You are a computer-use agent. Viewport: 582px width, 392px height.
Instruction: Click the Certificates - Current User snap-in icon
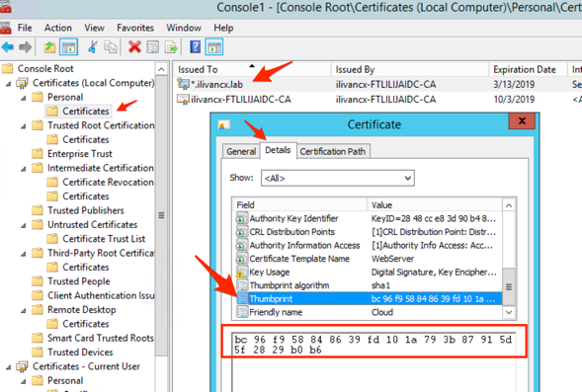pos(22,366)
